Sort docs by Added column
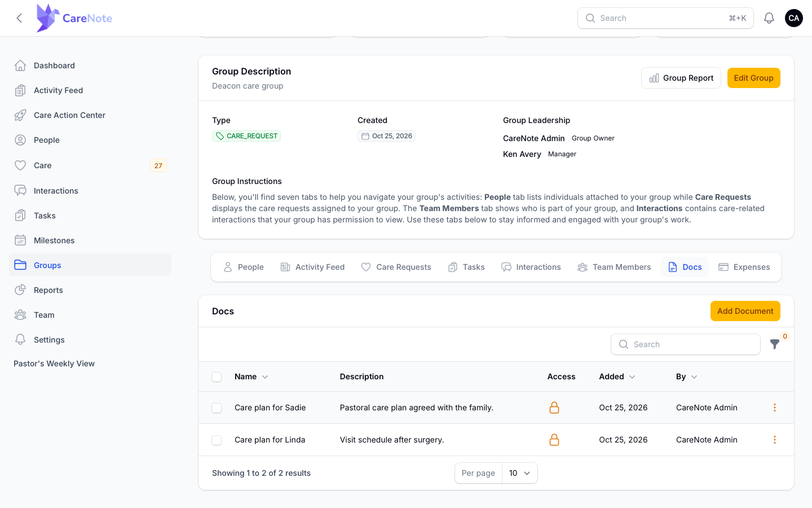Image resolution: width=812 pixels, height=508 pixels. pos(617,376)
